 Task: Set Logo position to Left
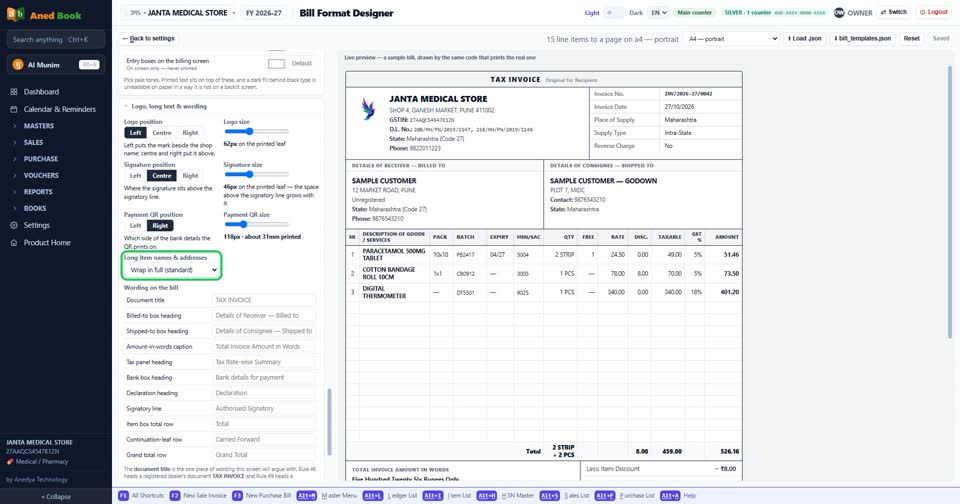pos(135,133)
